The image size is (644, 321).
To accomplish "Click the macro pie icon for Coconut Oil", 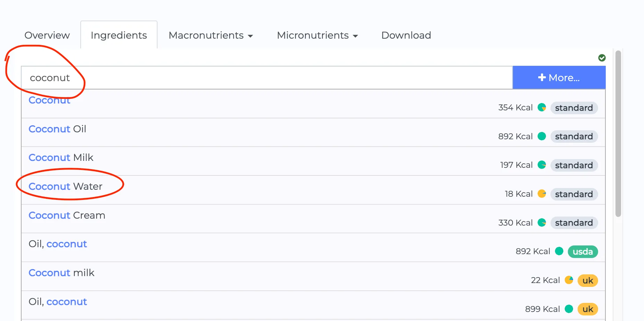I will 542,136.
